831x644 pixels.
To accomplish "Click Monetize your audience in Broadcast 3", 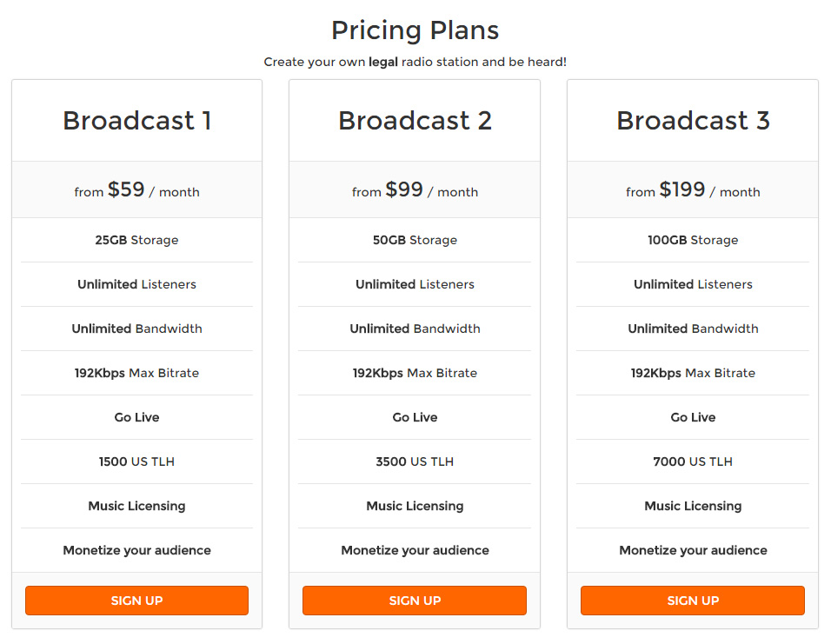I will coord(693,550).
